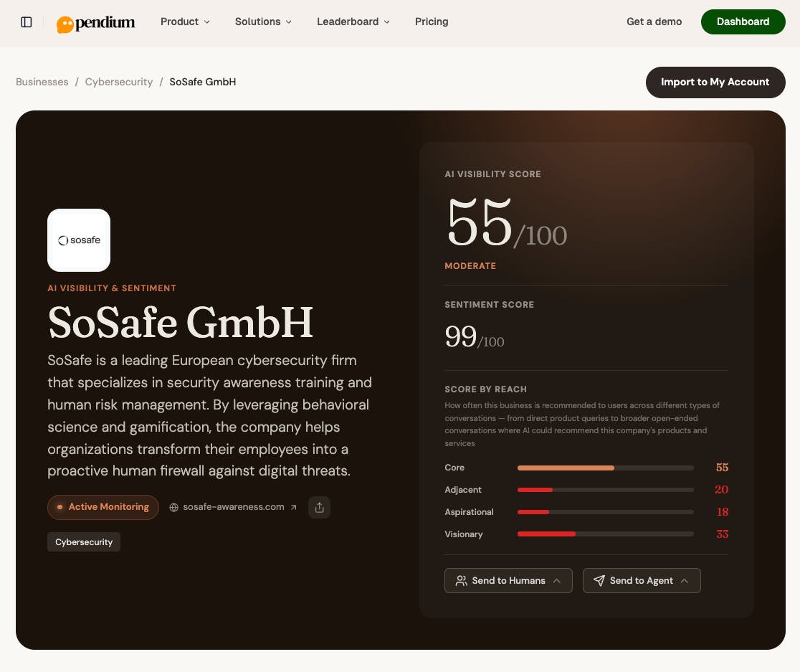Click the Visionary score value 33
The image size is (800, 672).
click(722, 534)
